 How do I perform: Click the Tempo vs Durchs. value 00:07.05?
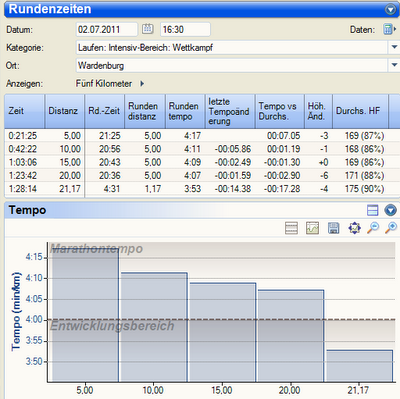[x=283, y=136]
